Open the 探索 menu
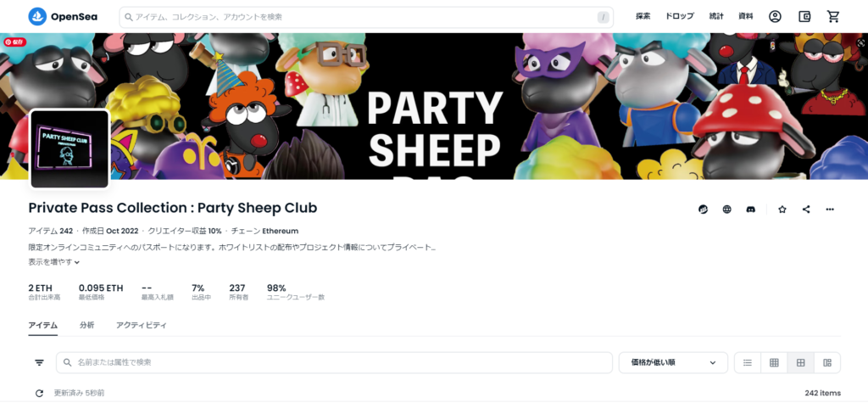The height and width of the screenshot is (403, 868). tap(643, 17)
